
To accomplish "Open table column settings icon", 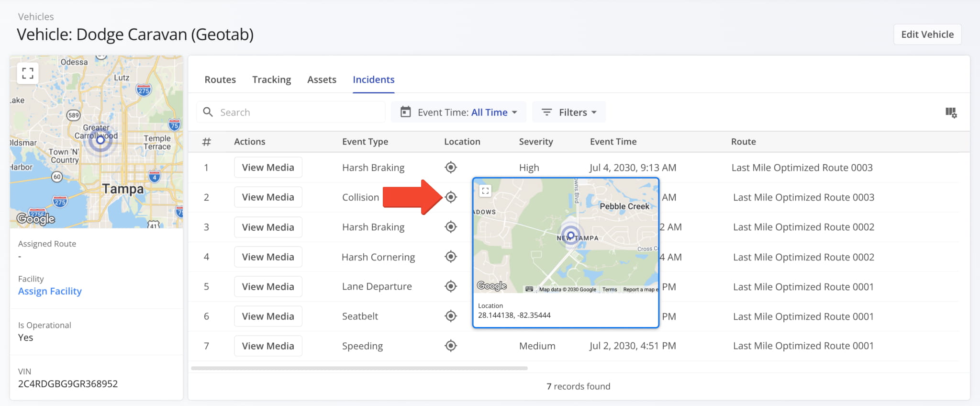I will pos(951,113).
